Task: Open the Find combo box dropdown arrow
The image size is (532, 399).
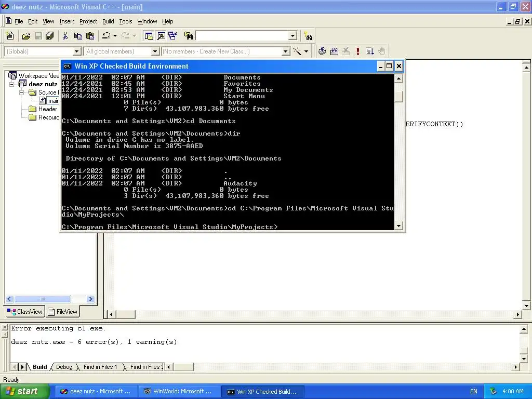Action: 293,36
